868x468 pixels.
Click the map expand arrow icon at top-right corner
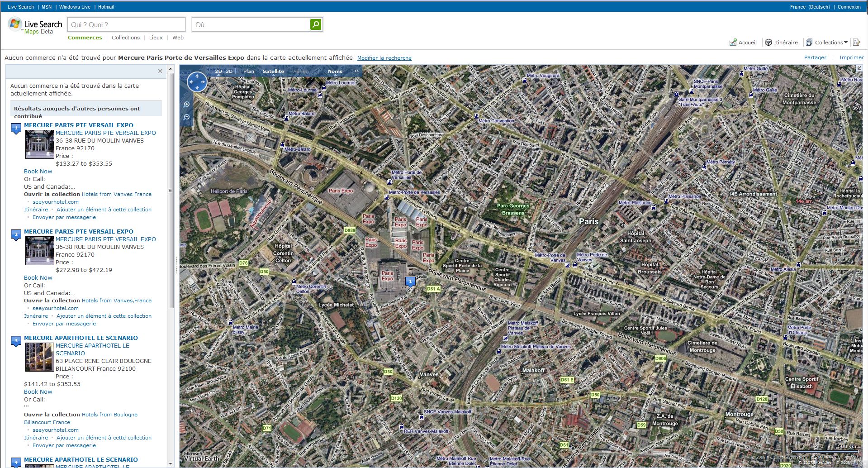click(x=859, y=68)
